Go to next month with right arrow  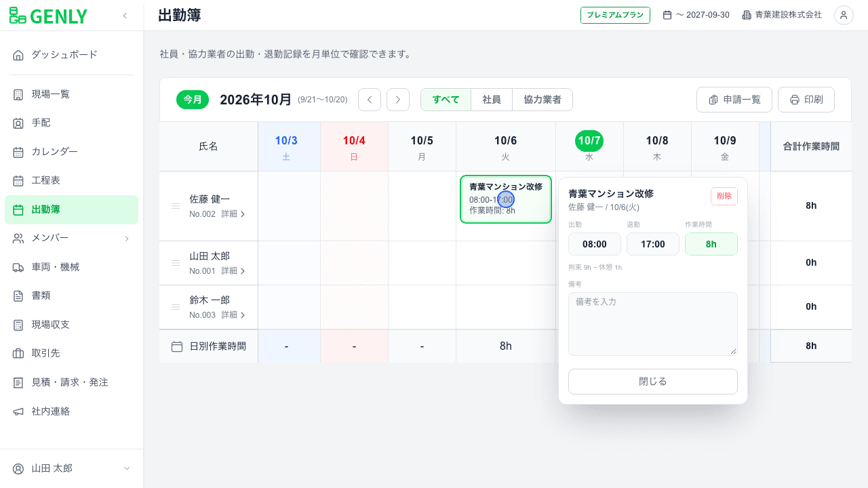(398, 100)
